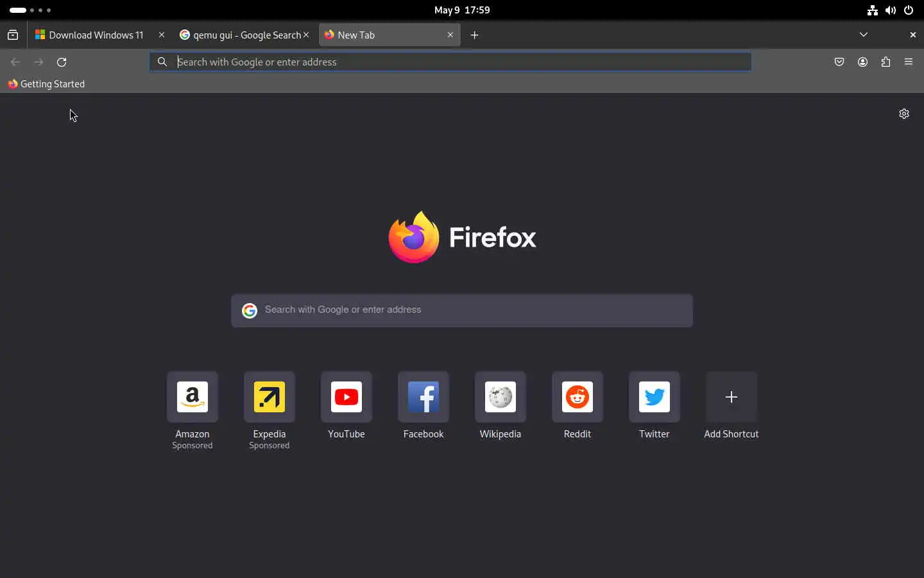Expand the list all tabs chevron
Image resolution: width=924 pixels, height=578 pixels.
(x=864, y=35)
